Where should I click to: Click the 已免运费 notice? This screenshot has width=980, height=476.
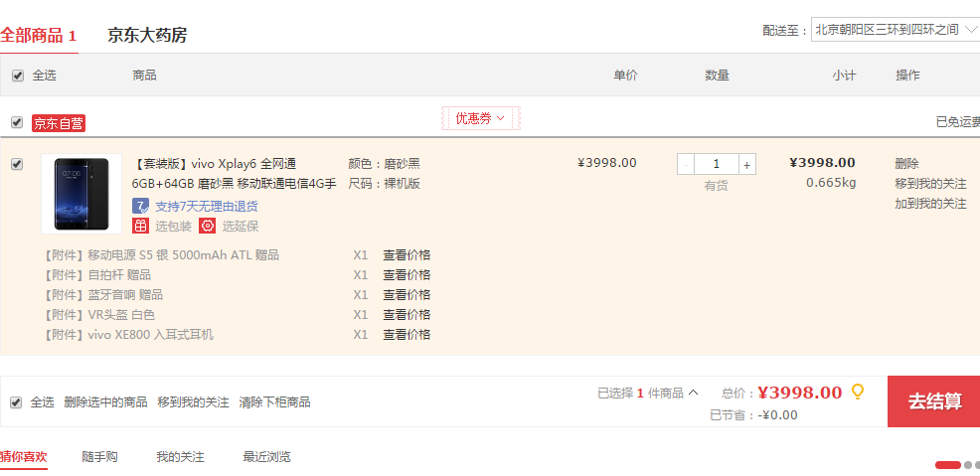(957, 122)
